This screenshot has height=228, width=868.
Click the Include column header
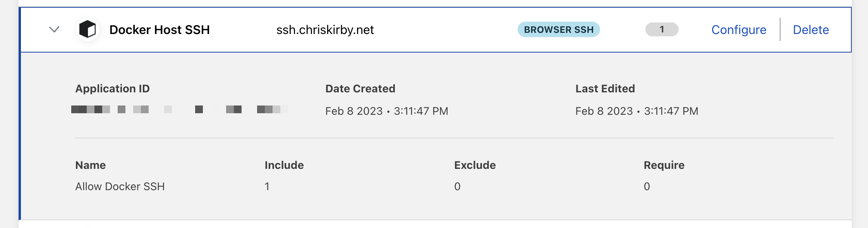284,165
